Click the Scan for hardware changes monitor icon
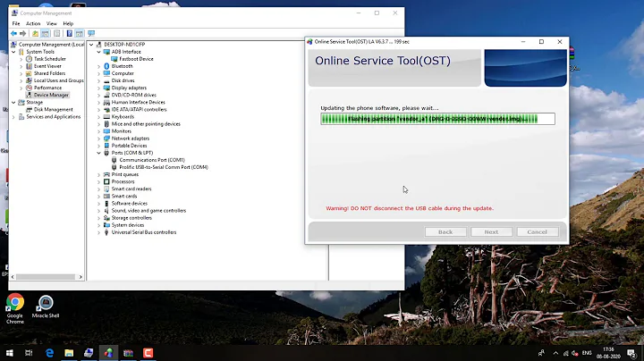The image size is (644, 361). click(x=91, y=33)
